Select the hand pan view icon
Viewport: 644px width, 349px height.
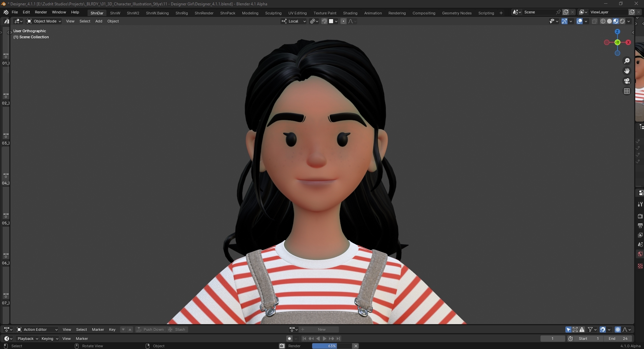coord(627,71)
